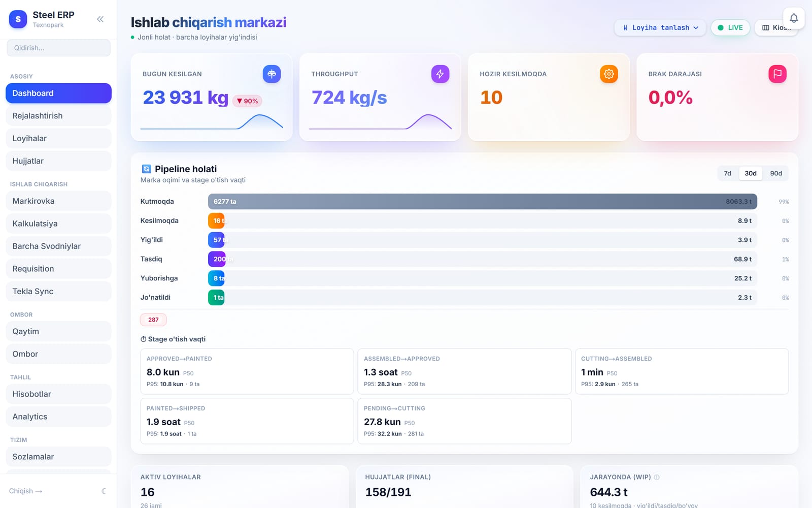Click the Chiqish logout link

coord(25,491)
